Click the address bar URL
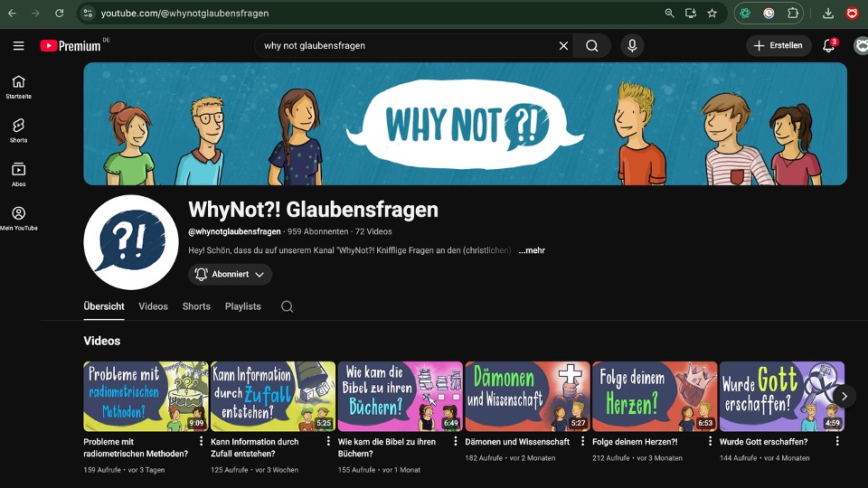 (184, 14)
